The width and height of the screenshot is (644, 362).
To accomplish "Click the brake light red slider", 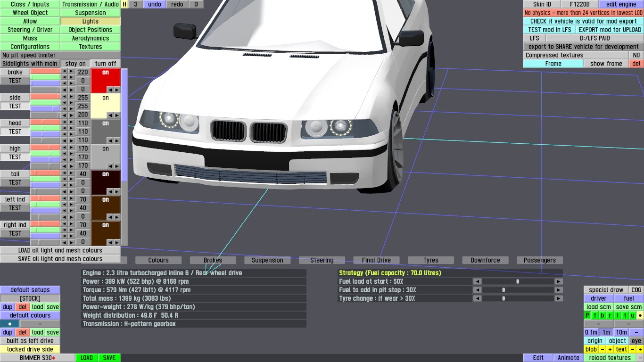I will tap(45, 72).
